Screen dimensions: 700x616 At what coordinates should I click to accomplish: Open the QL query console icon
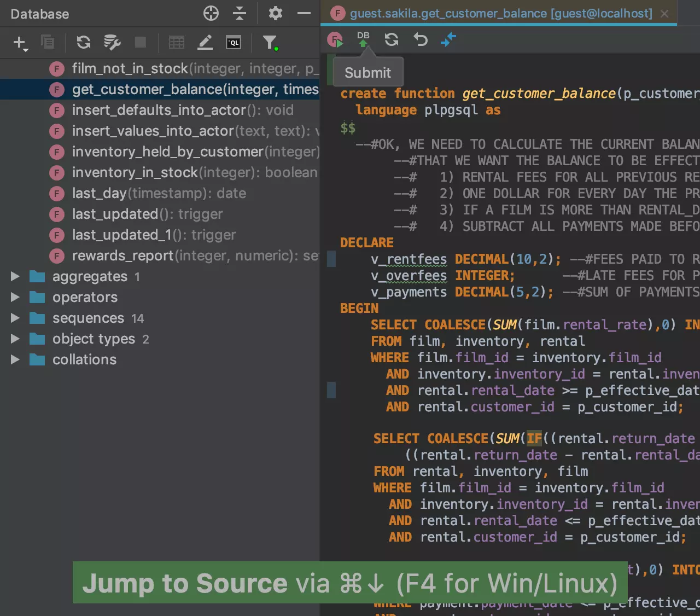(x=234, y=43)
